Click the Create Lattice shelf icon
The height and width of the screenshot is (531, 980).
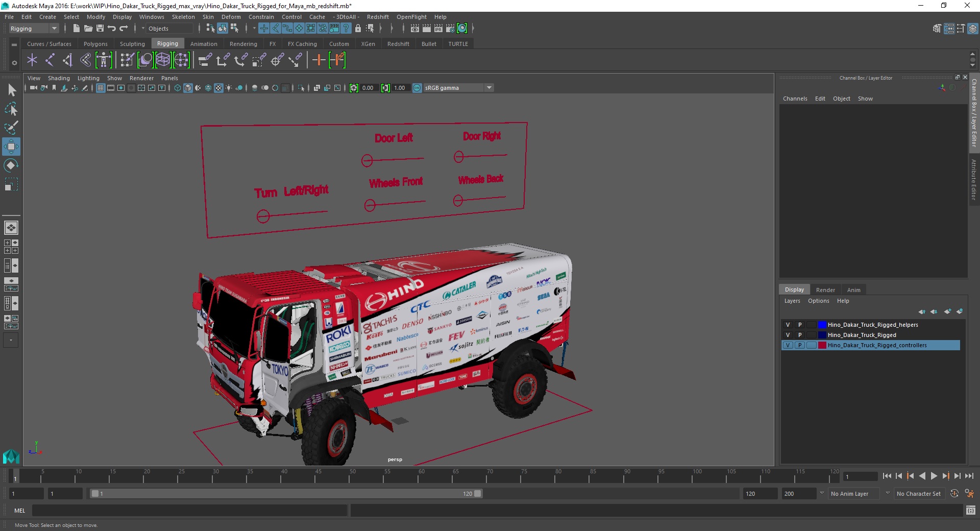pos(163,60)
